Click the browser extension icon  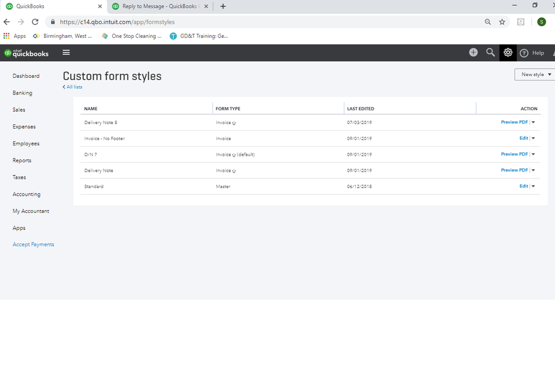click(521, 22)
